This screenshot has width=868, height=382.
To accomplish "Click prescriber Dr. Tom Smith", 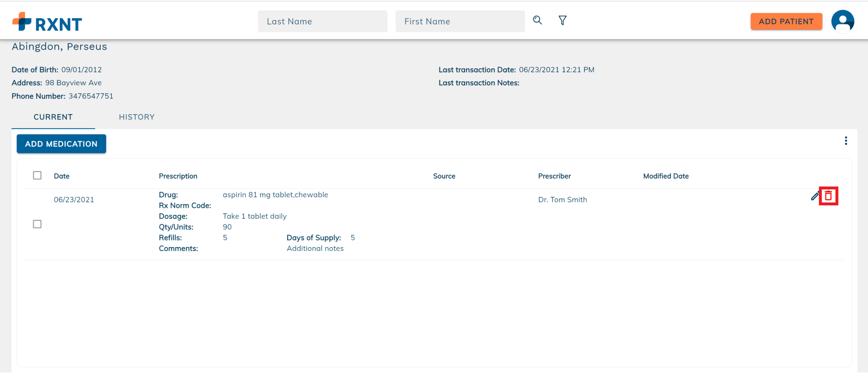I will click(x=562, y=200).
